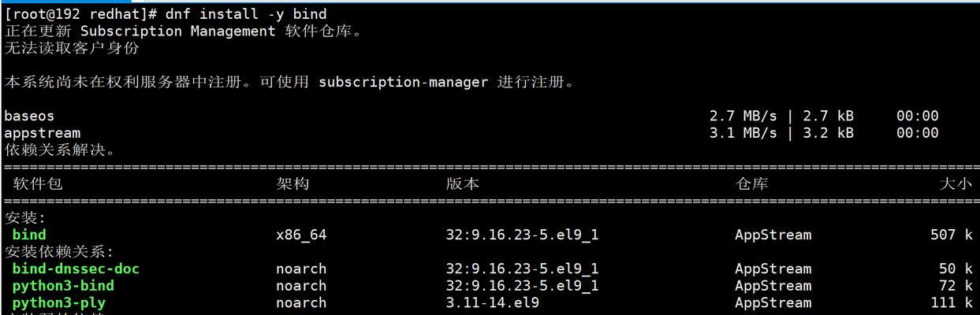Viewport: 980px width, 315px height.
Task: Select the green bind package name
Action: (29, 235)
